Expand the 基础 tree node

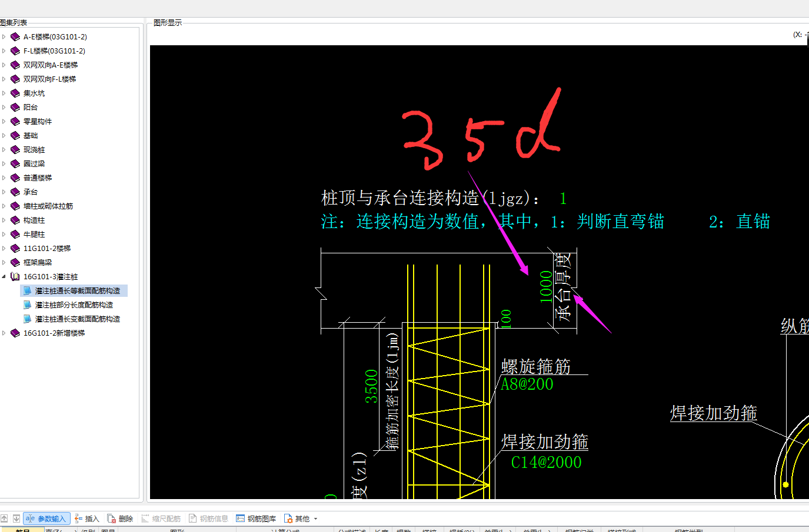click(4, 135)
